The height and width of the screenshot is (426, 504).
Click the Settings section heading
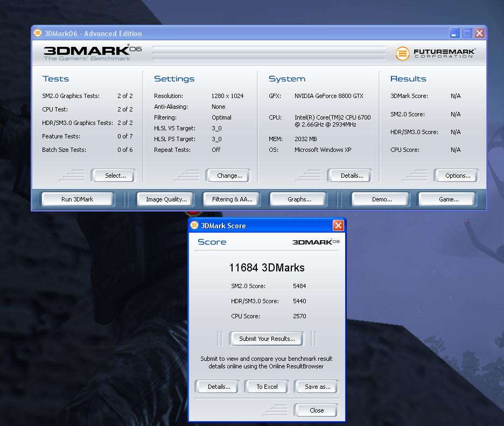click(x=174, y=79)
